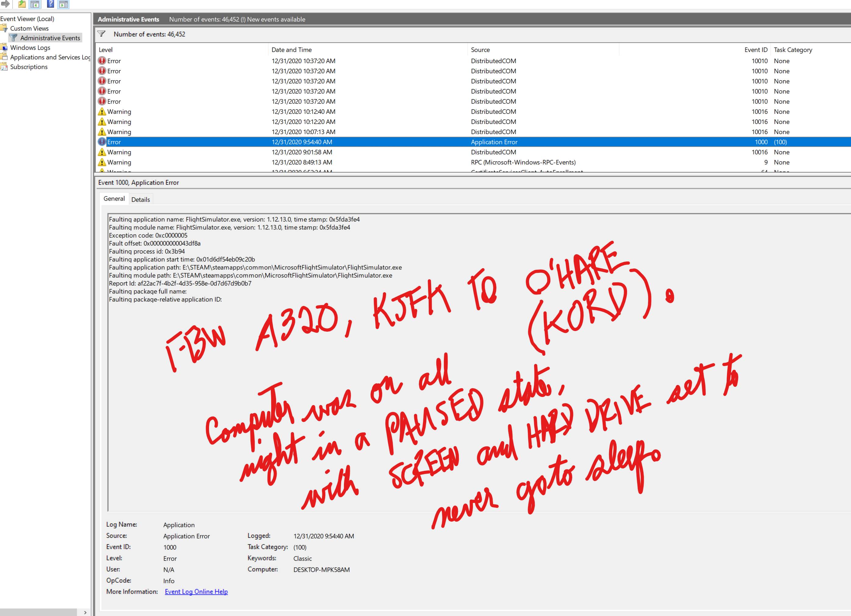851x616 pixels.
Task: Click the Computer value DESKTOP-MPK58AM
Action: [321, 569]
